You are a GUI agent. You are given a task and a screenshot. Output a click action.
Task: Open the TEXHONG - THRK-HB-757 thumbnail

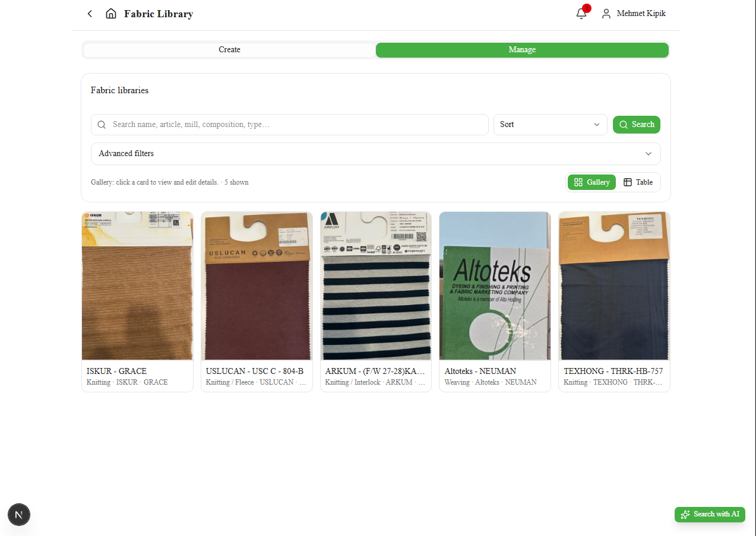click(615, 286)
